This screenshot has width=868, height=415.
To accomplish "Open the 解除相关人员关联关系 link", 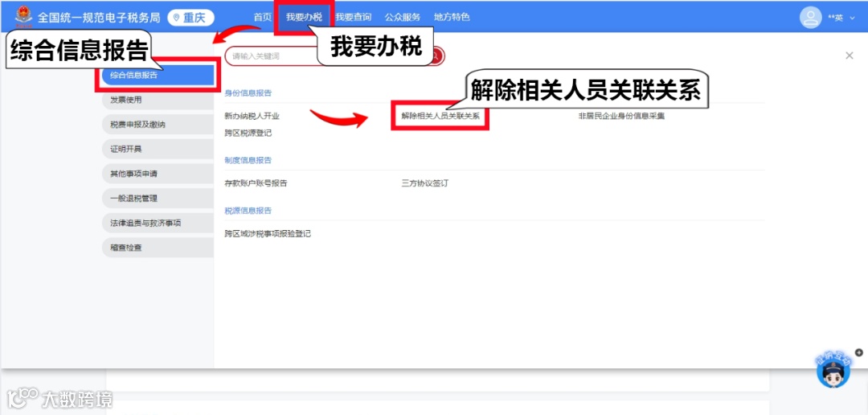I will tap(440, 117).
